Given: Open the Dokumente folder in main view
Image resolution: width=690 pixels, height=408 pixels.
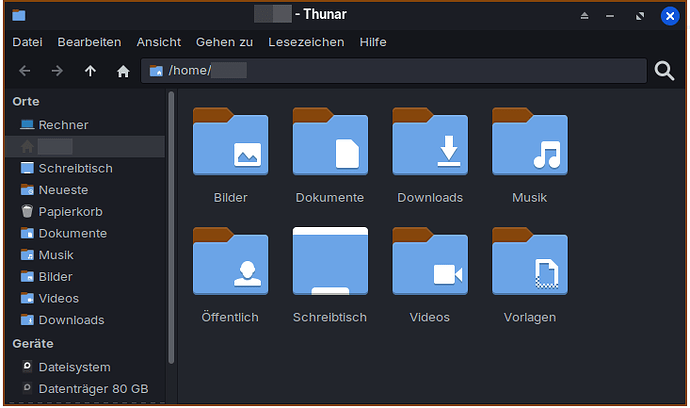Looking at the screenshot, I should point(330,156).
